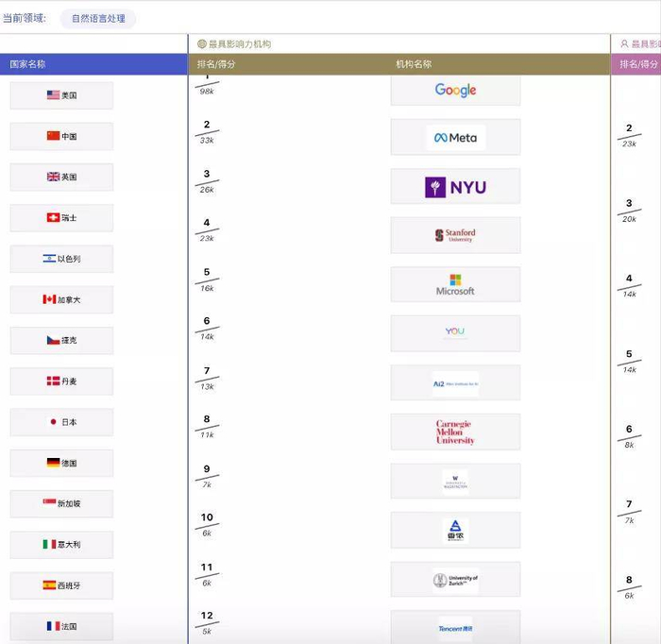Screen dimensions: 661x644
Task: Open the University of Washington logo card
Action: tap(455, 482)
